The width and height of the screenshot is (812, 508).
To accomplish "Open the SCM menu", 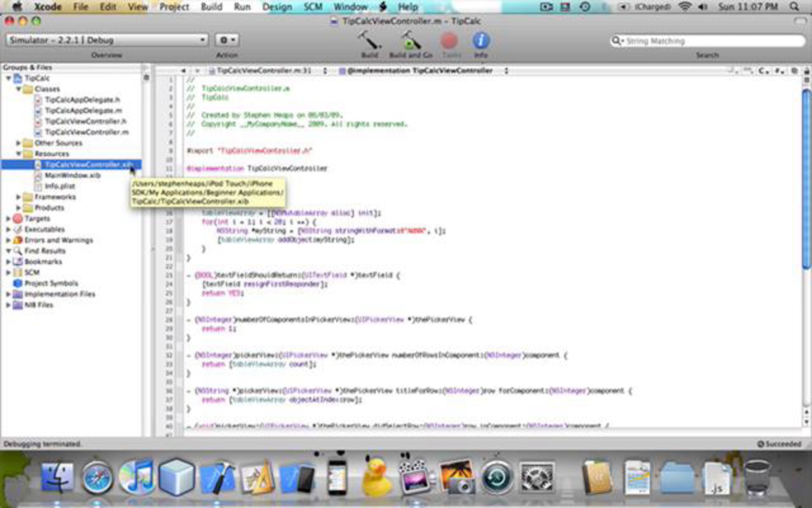I will point(313,6).
